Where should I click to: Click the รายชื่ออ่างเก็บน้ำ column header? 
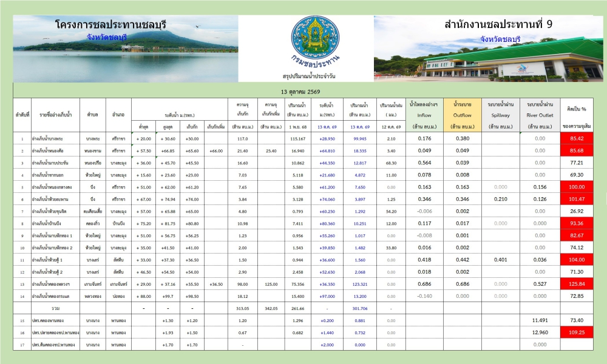(55, 115)
